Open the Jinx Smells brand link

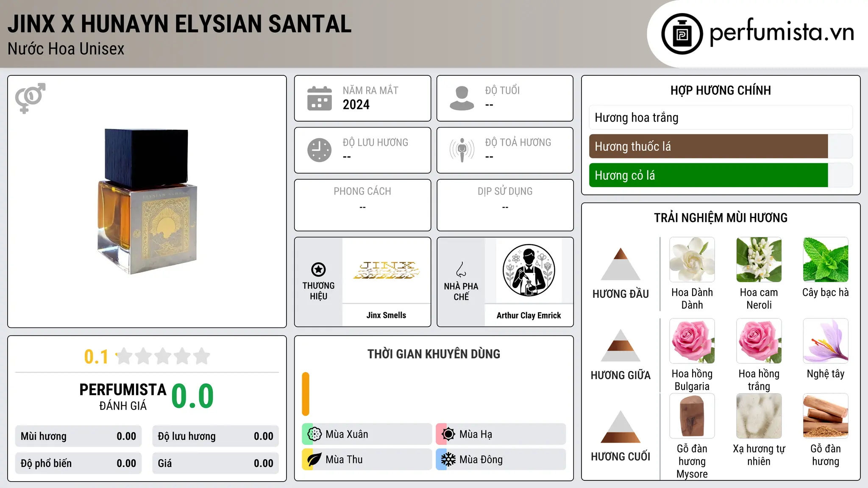(386, 315)
